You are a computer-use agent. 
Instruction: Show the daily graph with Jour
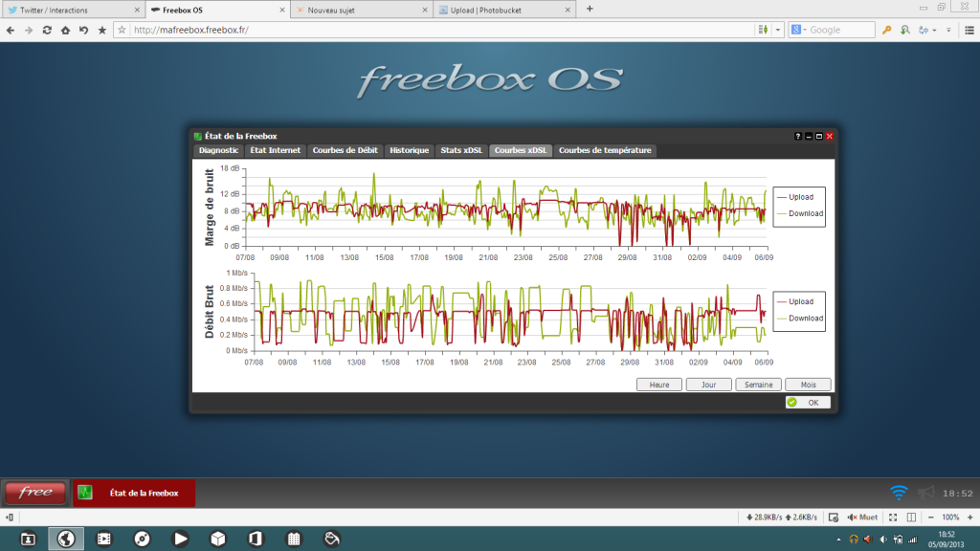pyautogui.click(x=709, y=385)
